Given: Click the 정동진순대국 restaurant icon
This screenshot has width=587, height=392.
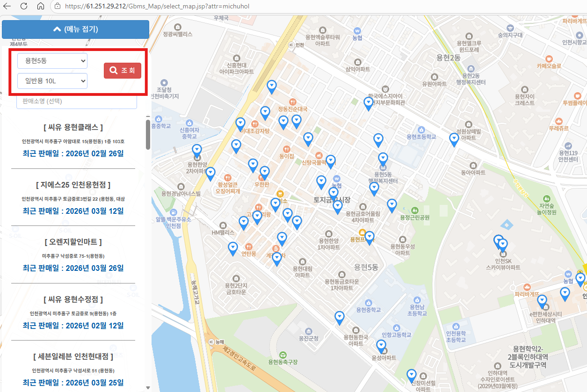Looking at the screenshot, I should point(293,101).
